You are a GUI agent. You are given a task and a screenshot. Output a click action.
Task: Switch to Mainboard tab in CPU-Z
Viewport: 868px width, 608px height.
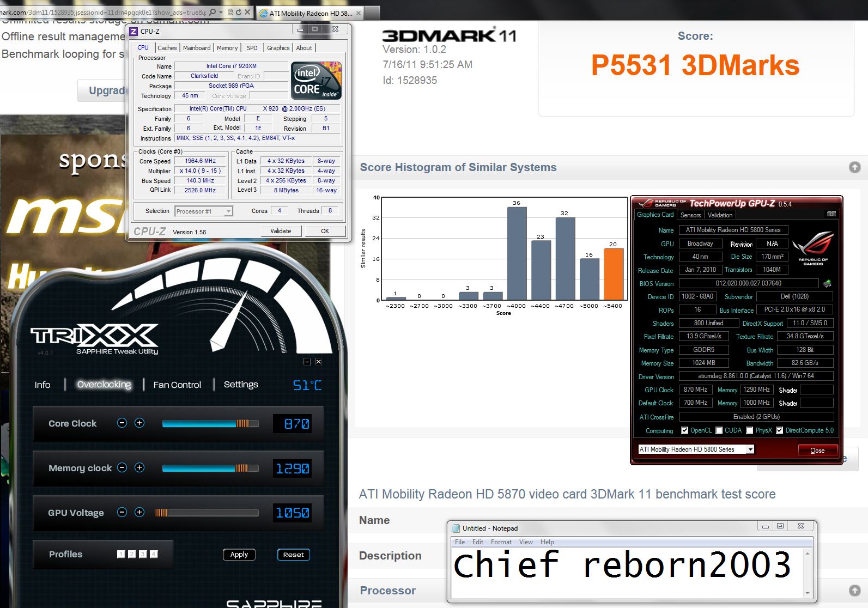click(197, 48)
